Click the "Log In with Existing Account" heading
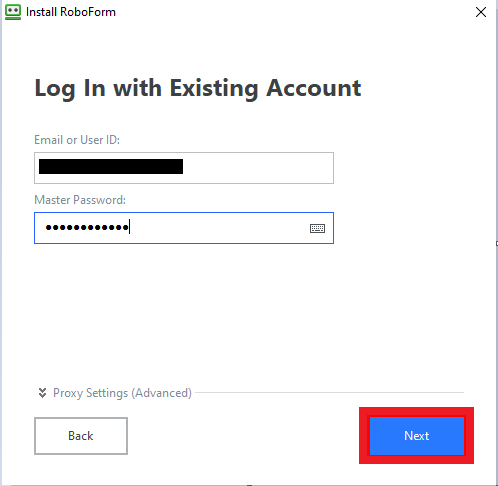The width and height of the screenshot is (498, 486). point(198,89)
